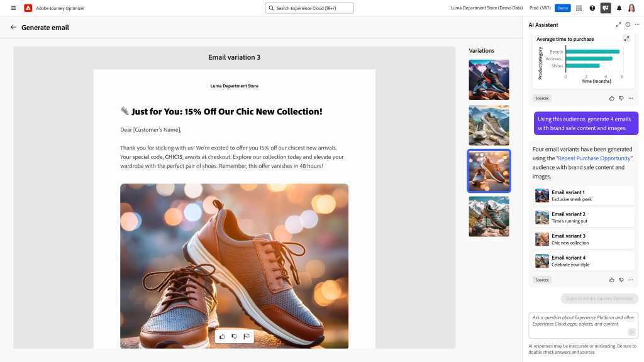Click the Shoes bar in the chart
The image size is (644, 362).
[x=583, y=65]
